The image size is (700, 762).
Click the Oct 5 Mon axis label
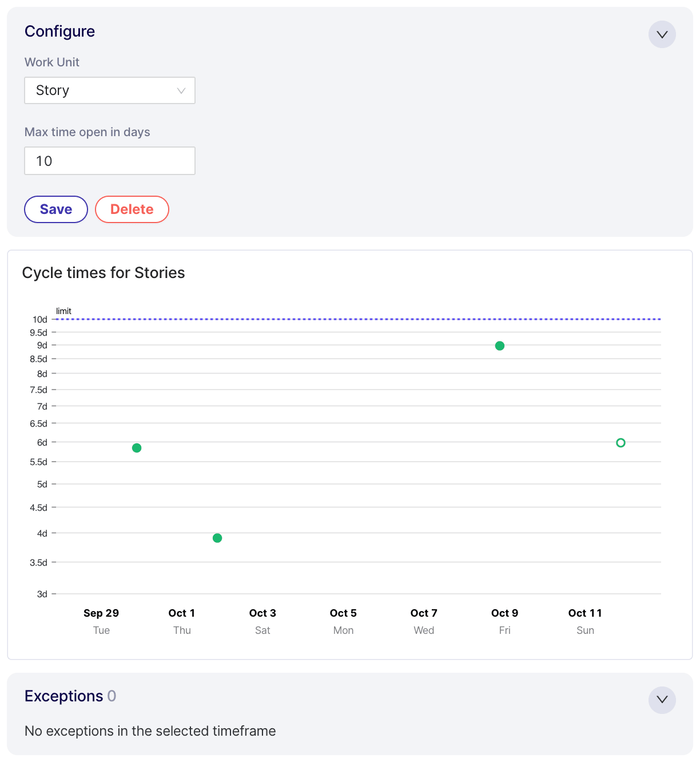[343, 621]
